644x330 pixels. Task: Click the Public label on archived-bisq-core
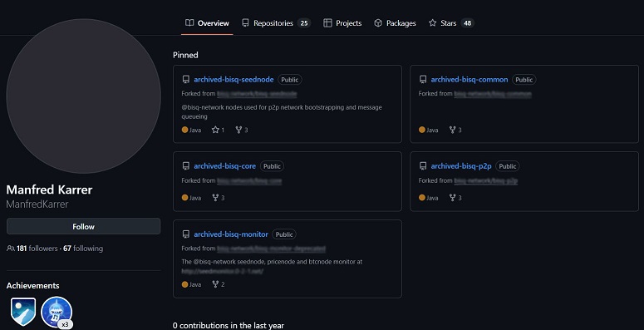[272, 166]
